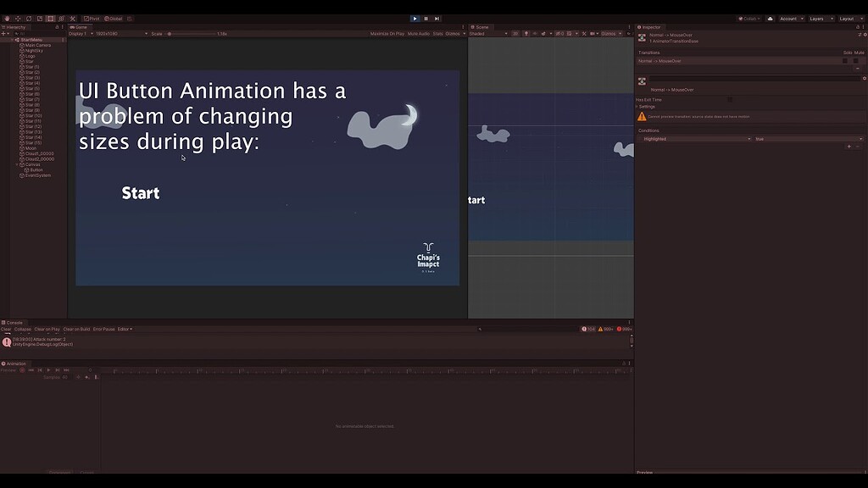
Task: Click the record button in the Animation window
Action: point(22,369)
